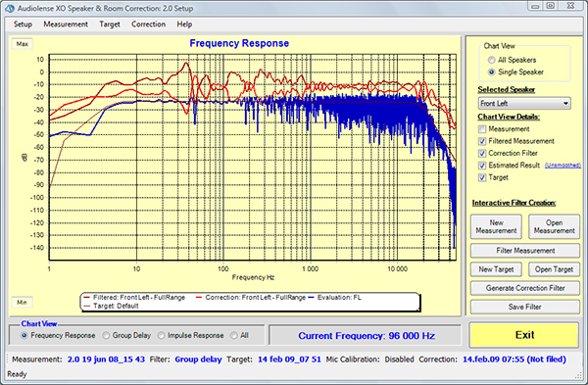Click the Min chart scale button
The image size is (588, 385).
pos(23,302)
